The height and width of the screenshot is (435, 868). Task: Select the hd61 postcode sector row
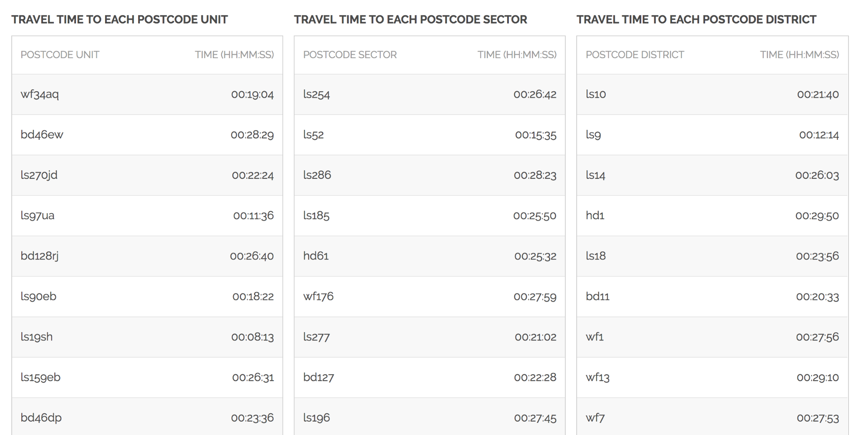[x=430, y=256]
